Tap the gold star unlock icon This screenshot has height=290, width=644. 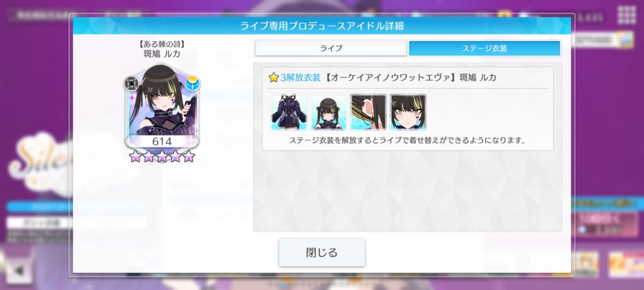(274, 77)
